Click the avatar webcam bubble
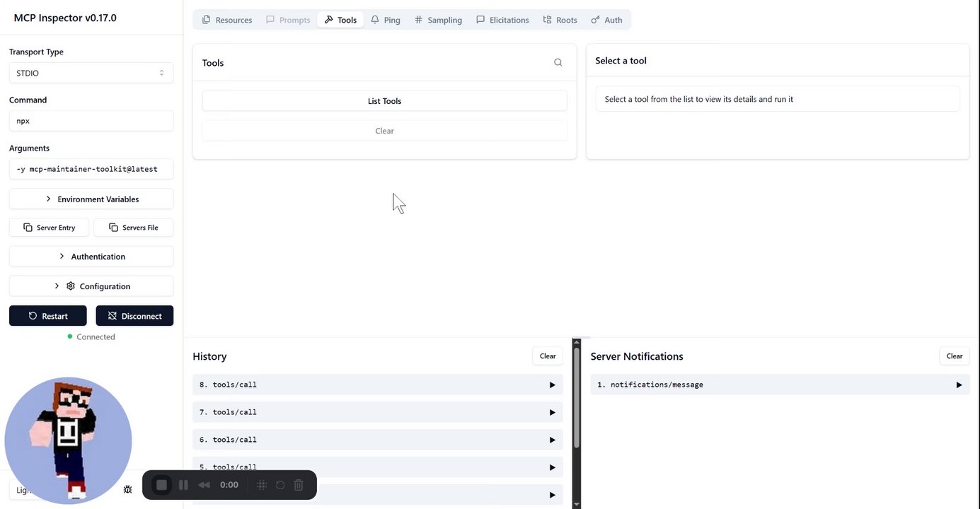980x509 pixels. (x=68, y=441)
